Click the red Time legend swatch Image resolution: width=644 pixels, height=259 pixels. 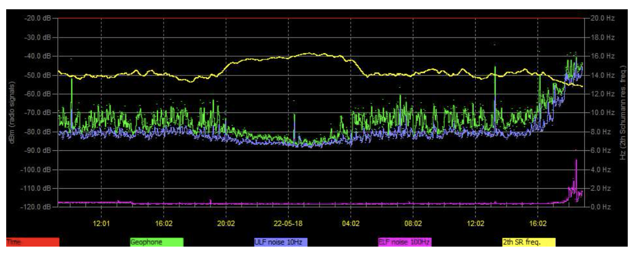pyautogui.click(x=33, y=242)
